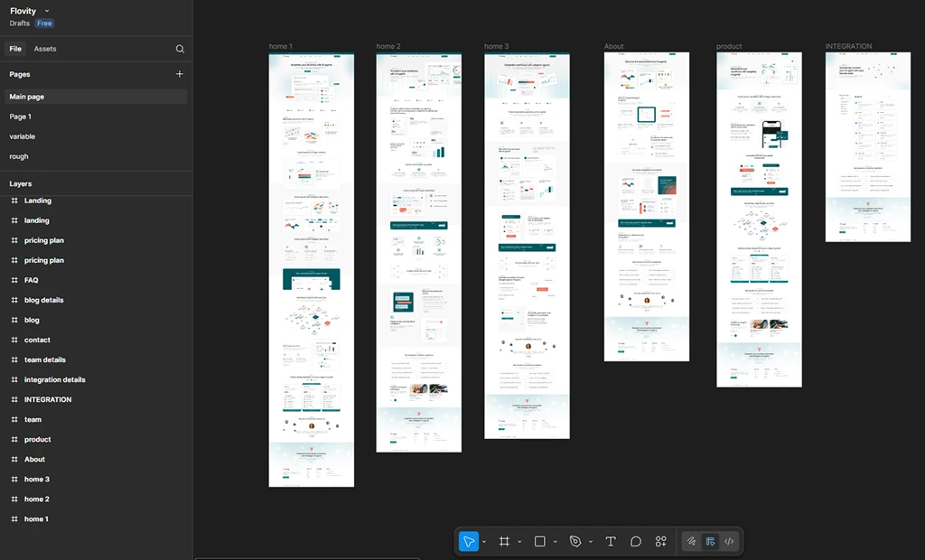The height and width of the screenshot is (560, 925).
Task: Click frame icon beside team layer
Action: coord(14,420)
